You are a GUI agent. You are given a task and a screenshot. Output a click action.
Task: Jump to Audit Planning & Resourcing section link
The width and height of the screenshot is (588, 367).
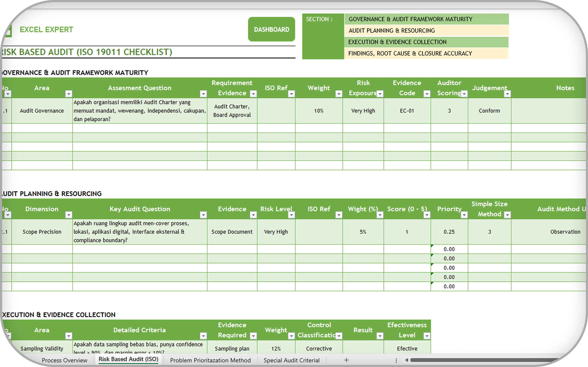coord(392,30)
